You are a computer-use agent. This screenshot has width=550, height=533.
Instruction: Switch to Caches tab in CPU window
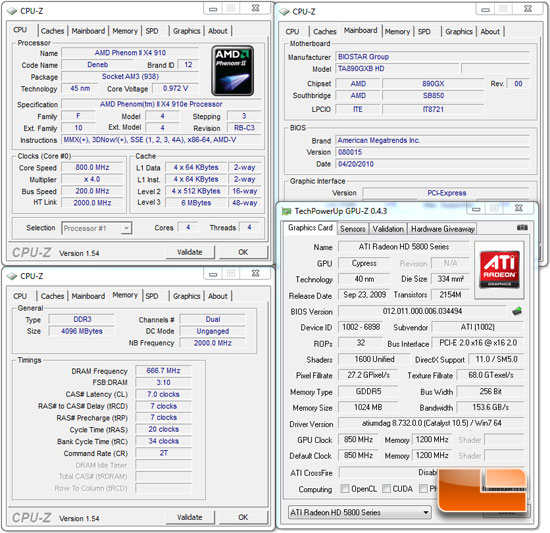point(52,31)
